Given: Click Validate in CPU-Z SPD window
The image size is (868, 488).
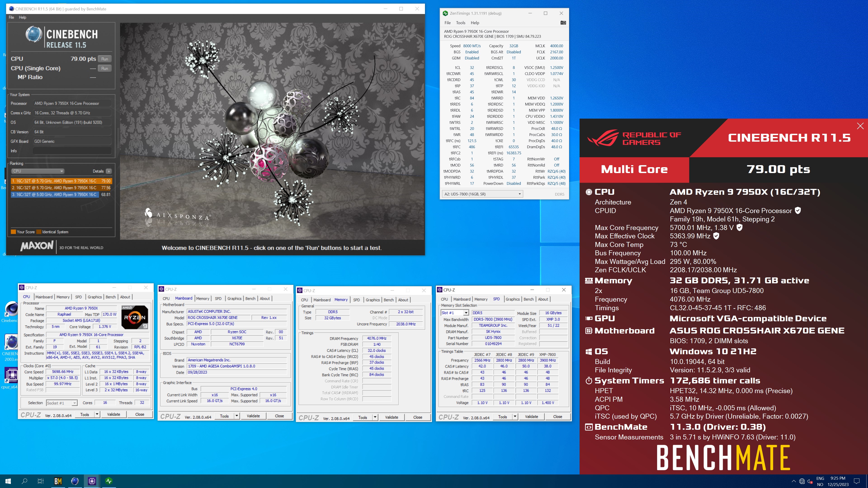Looking at the screenshot, I should click(x=531, y=417).
